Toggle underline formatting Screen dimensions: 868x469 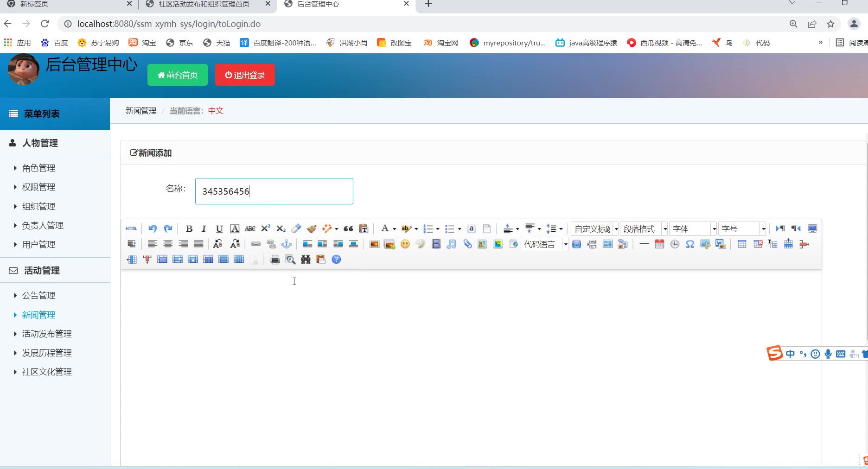tap(219, 228)
